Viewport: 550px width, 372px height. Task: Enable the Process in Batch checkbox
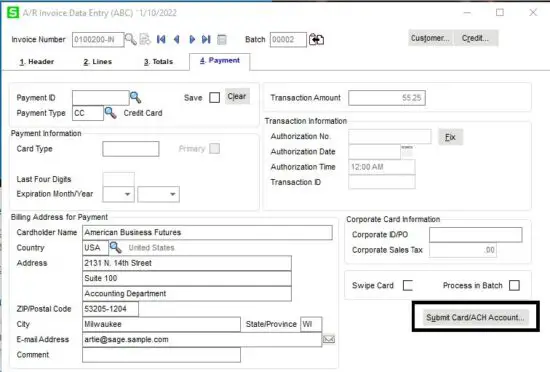(514, 285)
